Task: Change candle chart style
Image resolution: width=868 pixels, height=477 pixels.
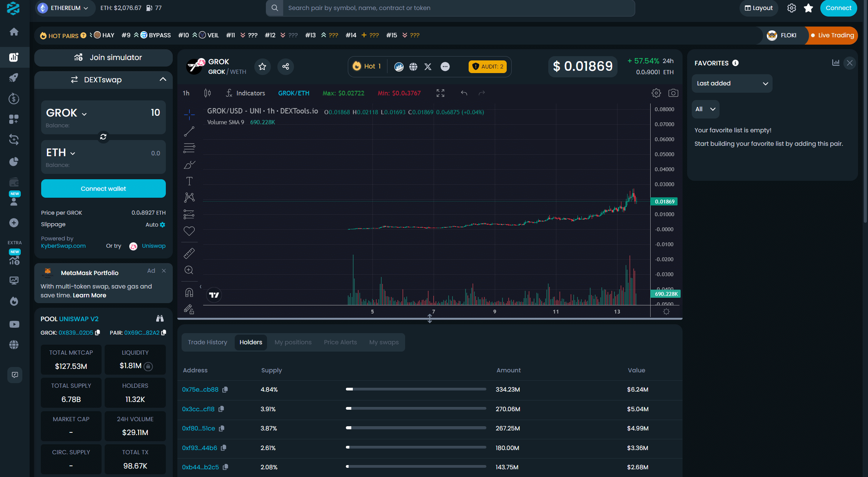Action: click(x=207, y=93)
